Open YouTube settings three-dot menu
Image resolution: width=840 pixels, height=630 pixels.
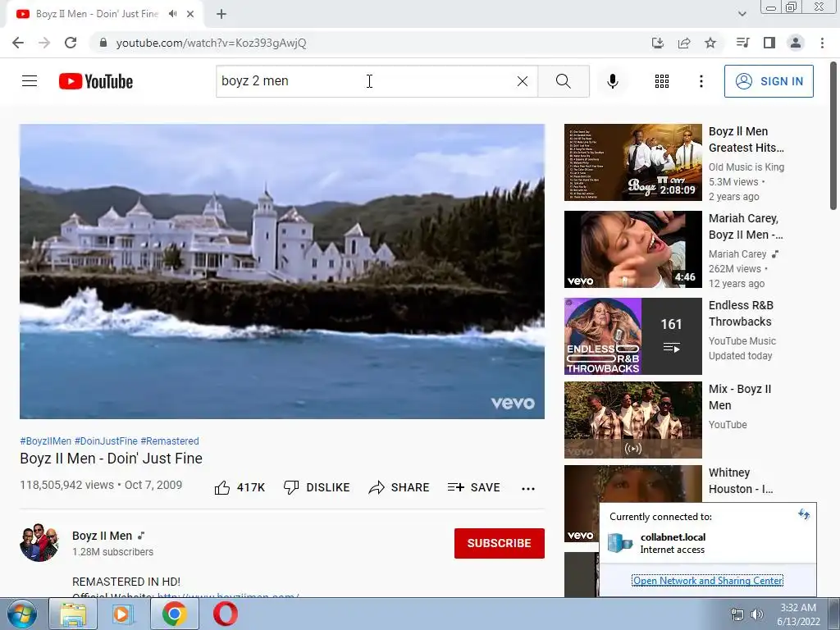[701, 81]
